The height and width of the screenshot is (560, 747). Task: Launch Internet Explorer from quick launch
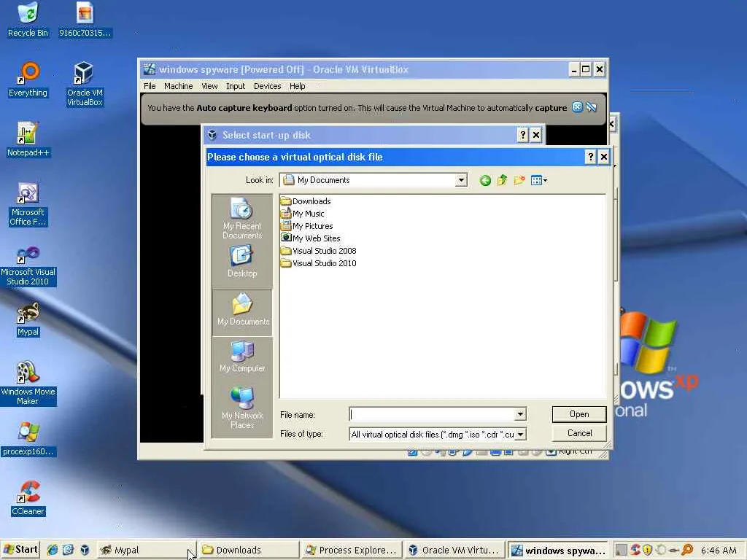coord(52,550)
